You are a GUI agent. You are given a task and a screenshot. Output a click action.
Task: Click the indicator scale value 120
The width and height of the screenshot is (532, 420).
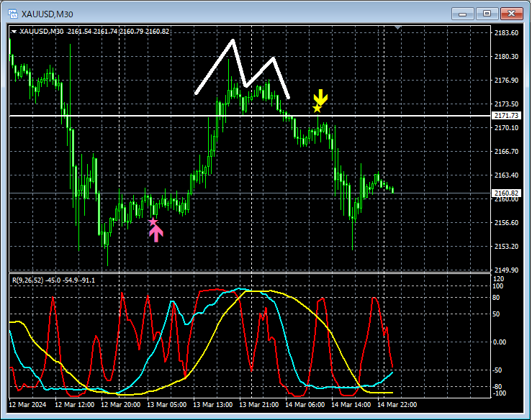click(498, 279)
